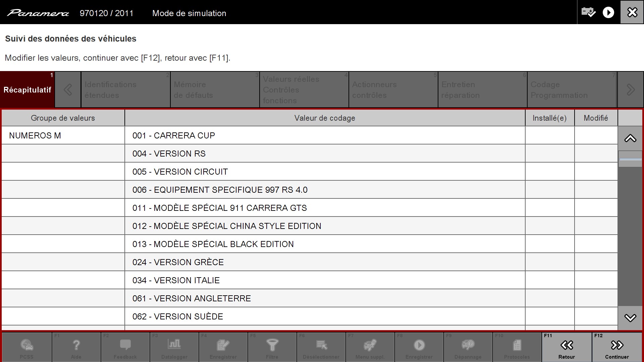The image size is (644, 362).
Task: Open the Datalogger tool (F3)
Action: (x=174, y=347)
